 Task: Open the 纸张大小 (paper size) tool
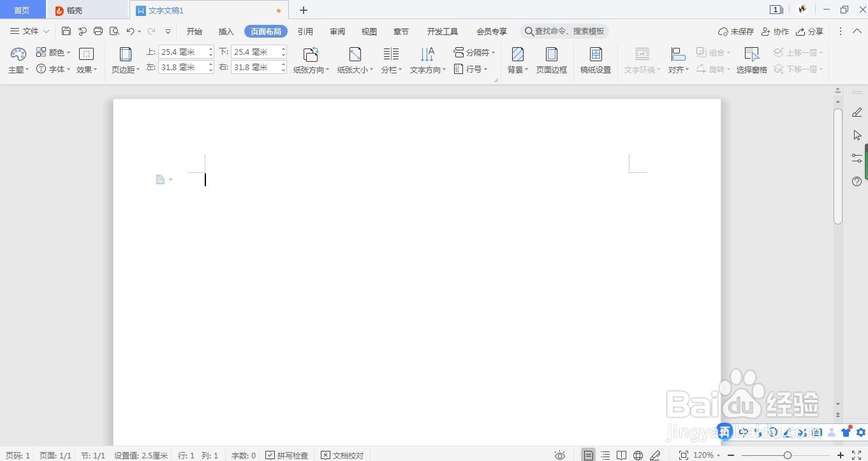pyautogui.click(x=354, y=59)
